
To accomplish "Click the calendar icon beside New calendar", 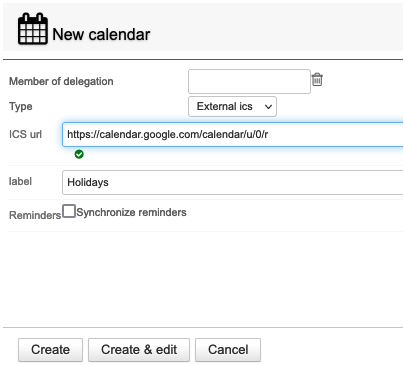I will pyautogui.click(x=32, y=29).
